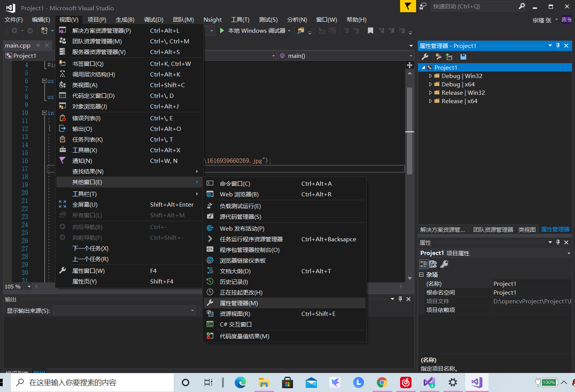Open the main() member dropdown
Viewport: 575px width, 392px height.
tap(410, 56)
